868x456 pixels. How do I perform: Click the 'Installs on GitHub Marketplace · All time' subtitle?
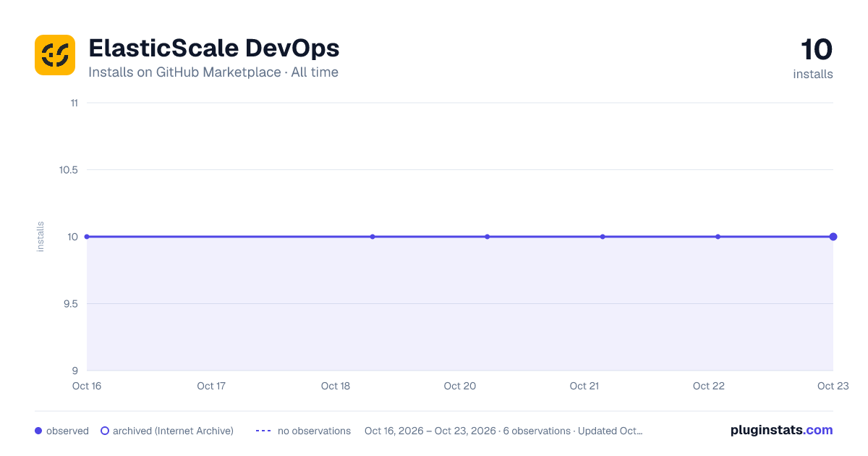tap(213, 72)
